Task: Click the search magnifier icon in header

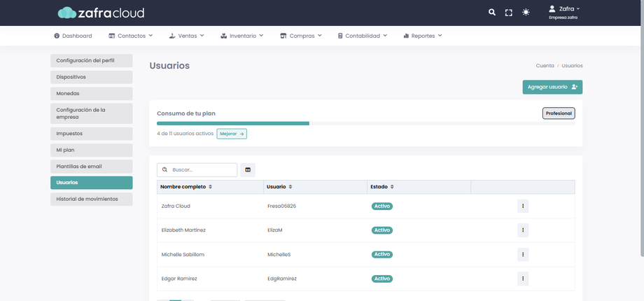Action: pyautogui.click(x=492, y=13)
